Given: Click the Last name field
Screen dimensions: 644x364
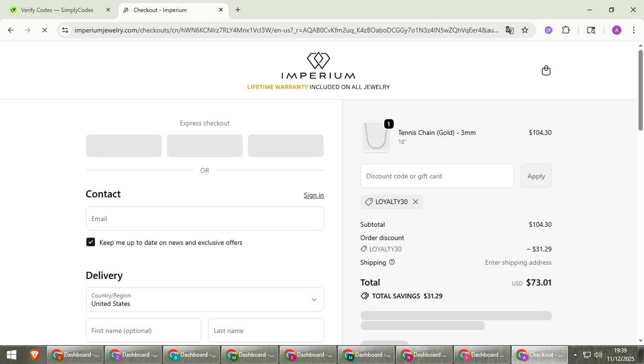Looking at the screenshot, I should tap(266, 330).
